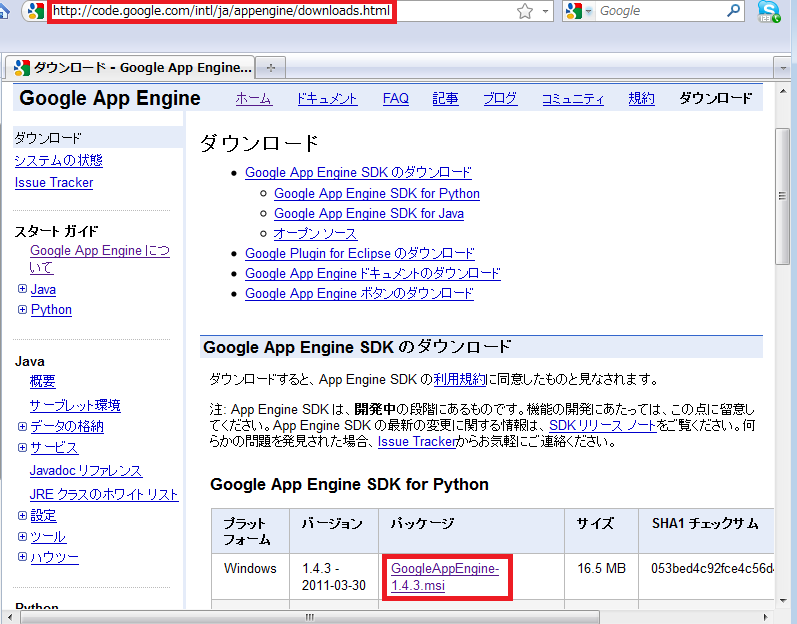Expand the 設定 tree item
797x624 pixels.
coord(22,515)
